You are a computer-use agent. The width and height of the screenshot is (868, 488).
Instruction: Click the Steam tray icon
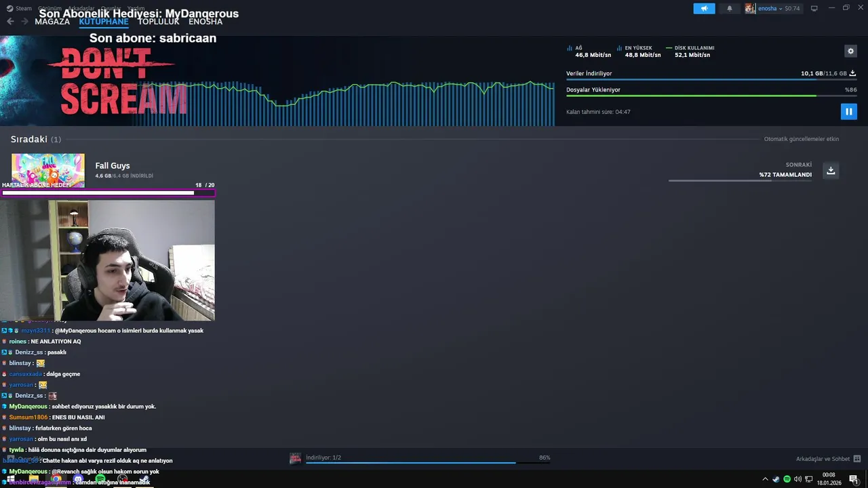pyautogui.click(x=776, y=479)
